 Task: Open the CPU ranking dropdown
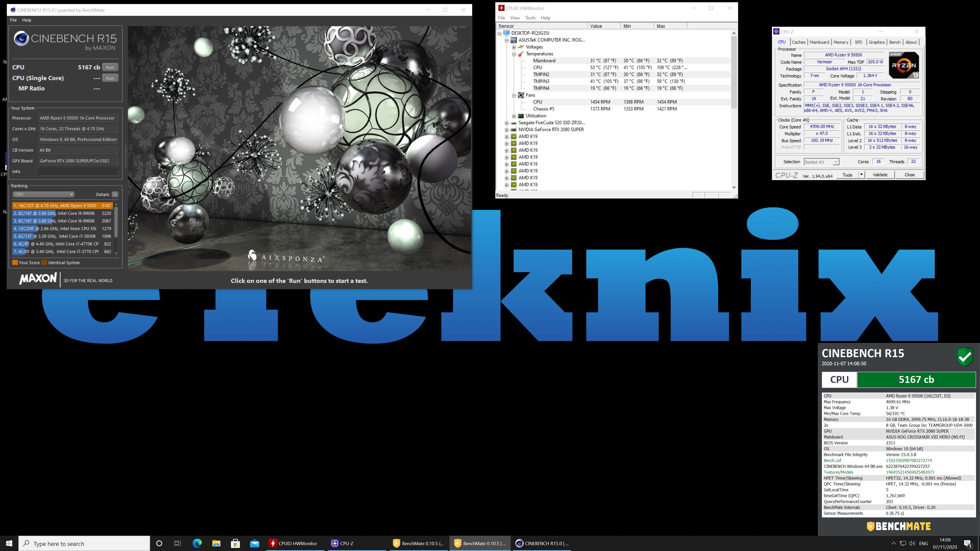click(x=43, y=194)
